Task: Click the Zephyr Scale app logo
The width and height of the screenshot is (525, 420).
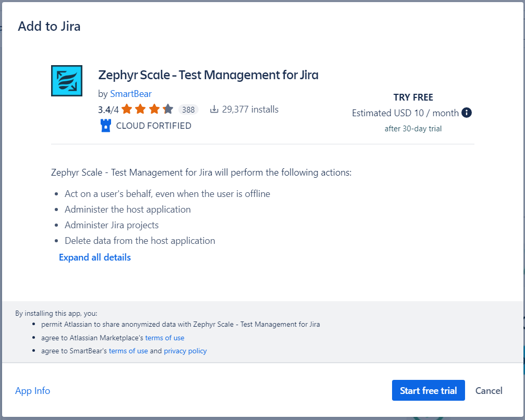Action: tap(67, 81)
